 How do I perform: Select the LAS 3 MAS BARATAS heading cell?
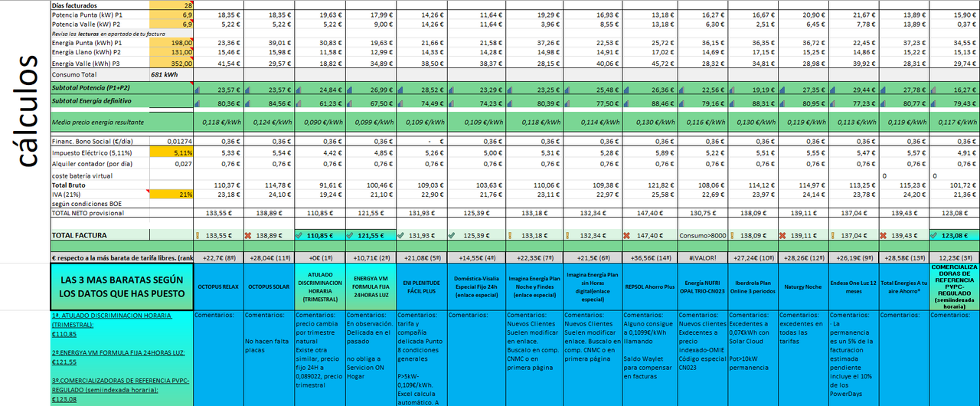[122, 287]
